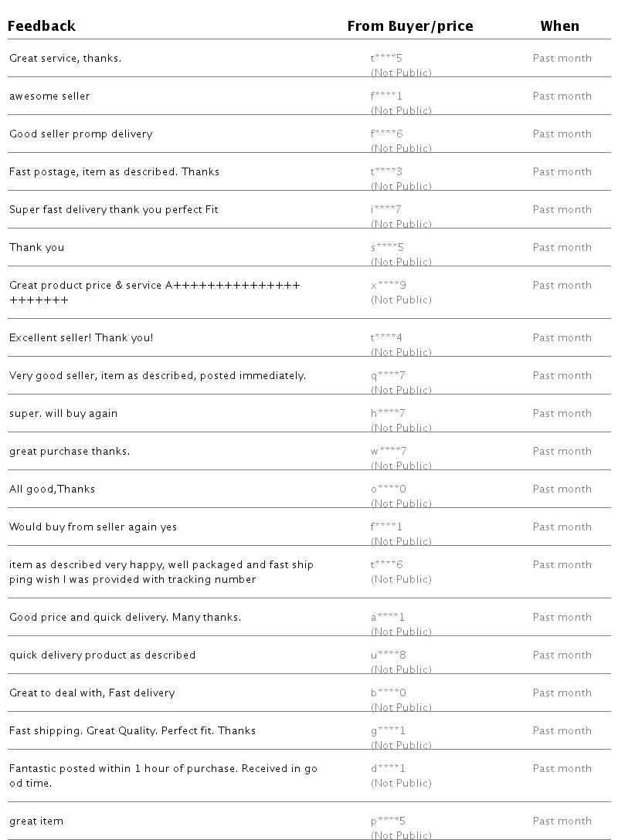Select "Great to deal with, Fast delivery" feedback
This screenshot has width=618, height=840.
[92, 693]
